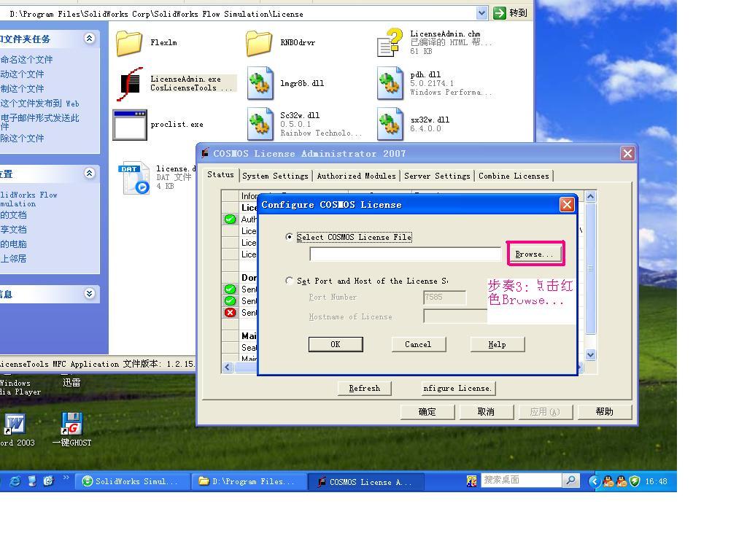The height and width of the screenshot is (560, 747).
Task: Open the address bar dropdown
Action: point(482,13)
